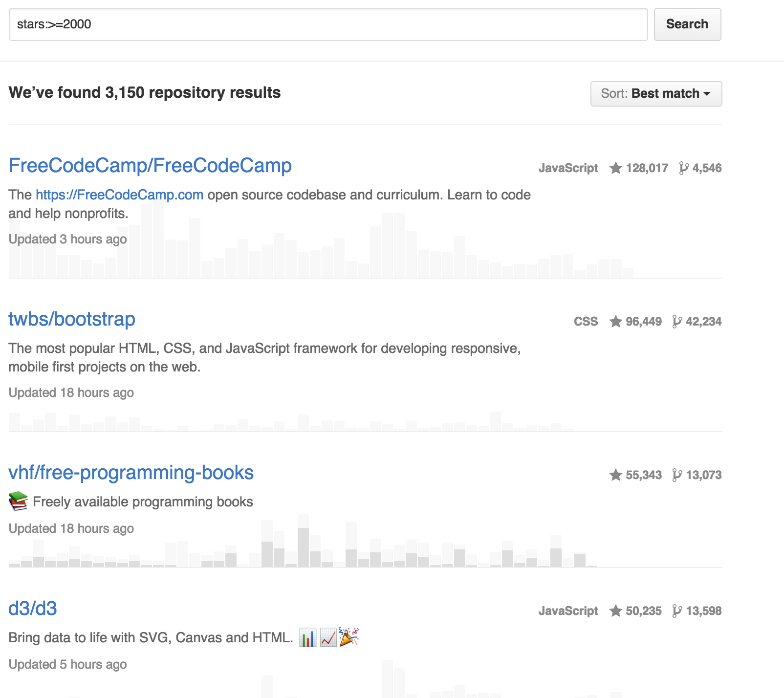The width and height of the screenshot is (784, 698).
Task: Click the party popper emoji in d3 description
Action: point(349,637)
